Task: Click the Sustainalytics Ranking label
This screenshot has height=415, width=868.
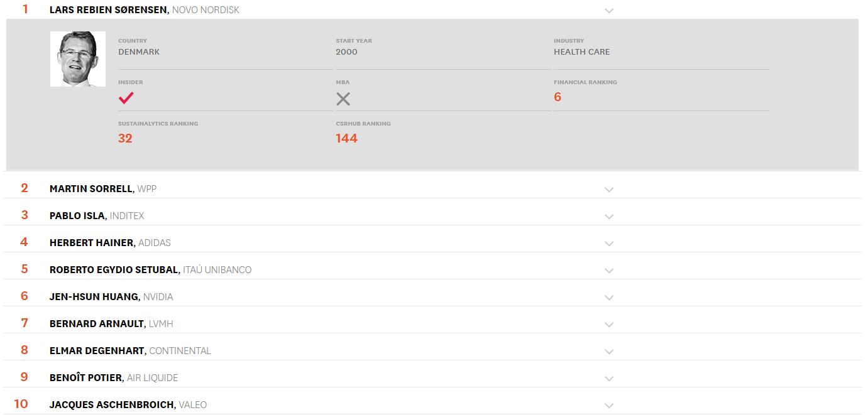Action: pyautogui.click(x=158, y=124)
